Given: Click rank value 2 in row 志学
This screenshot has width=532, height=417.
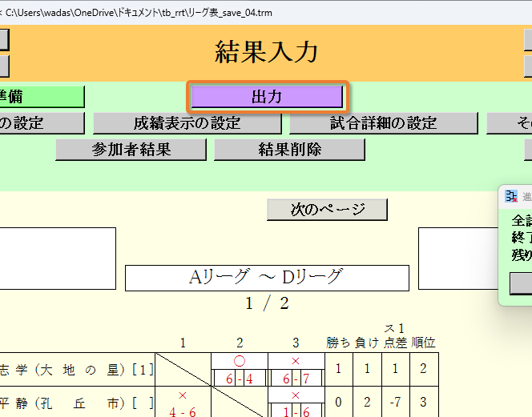Looking at the screenshot, I should (423, 369).
